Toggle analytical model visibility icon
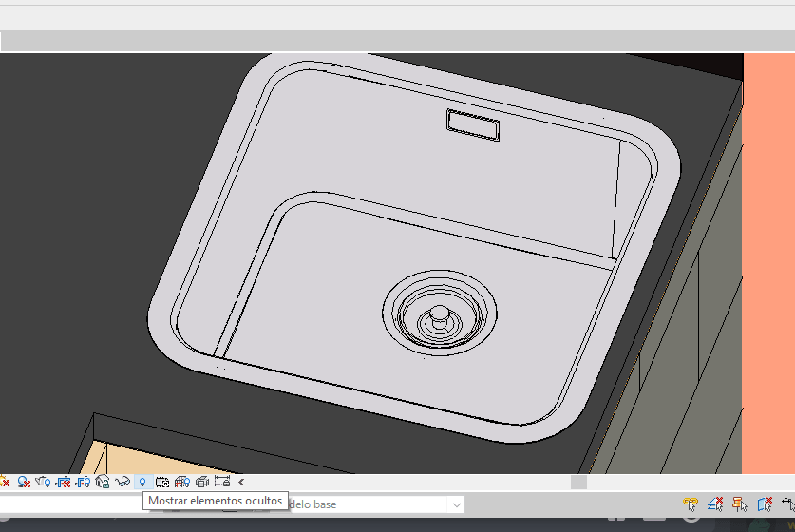 [182, 483]
